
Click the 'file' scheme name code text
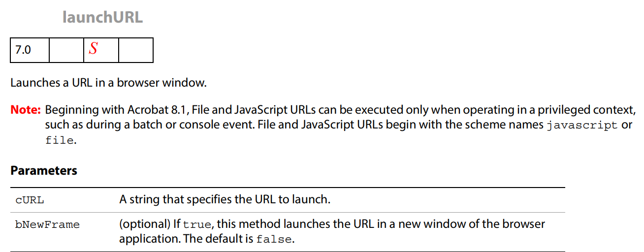click(60, 141)
